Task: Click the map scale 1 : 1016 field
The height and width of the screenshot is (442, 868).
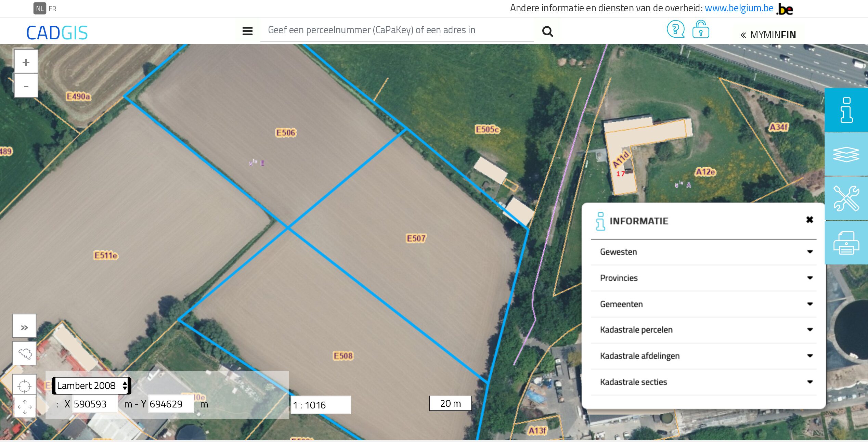Action: coord(321,405)
